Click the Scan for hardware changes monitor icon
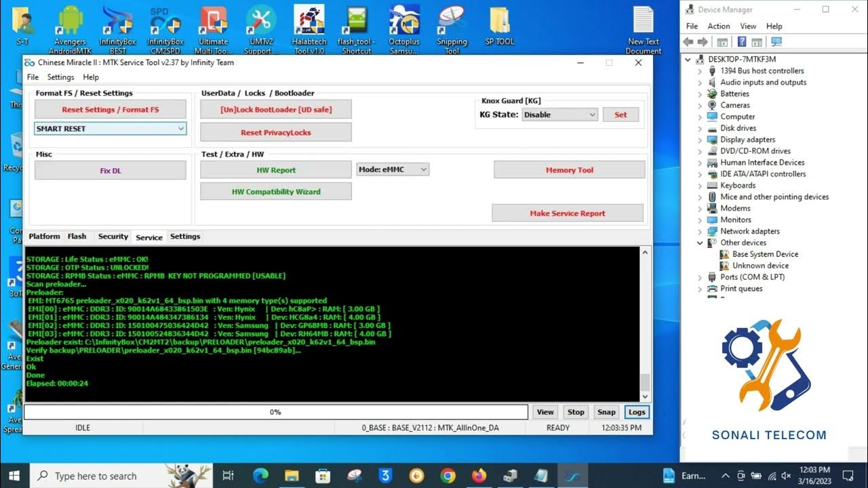Viewport: 868px width, 488px height. click(x=776, y=42)
